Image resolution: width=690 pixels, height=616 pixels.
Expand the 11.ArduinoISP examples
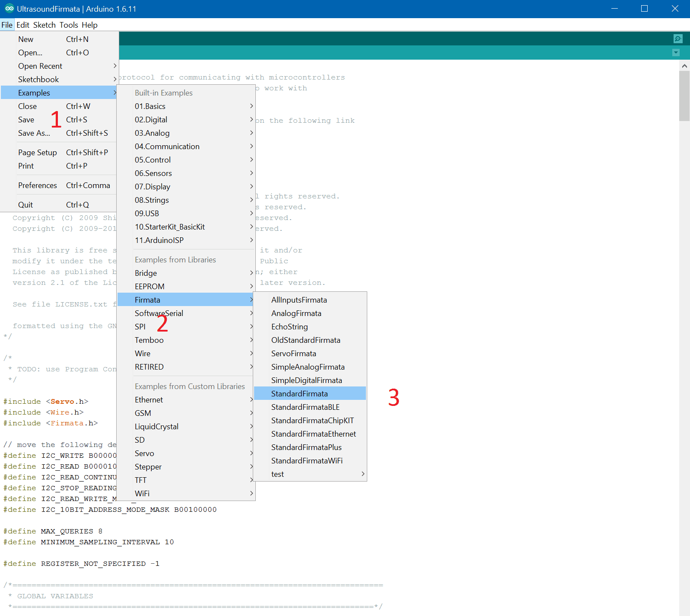(x=186, y=240)
